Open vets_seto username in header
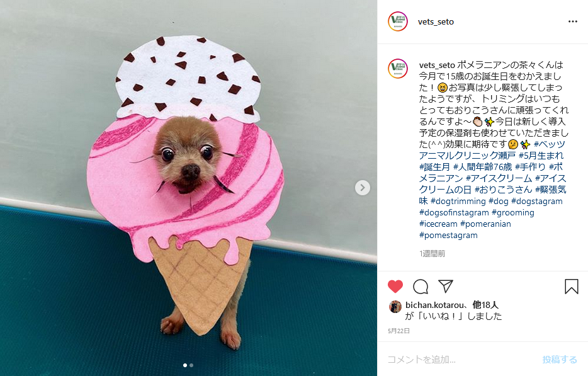The width and height of the screenshot is (588, 376). (x=436, y=22)
